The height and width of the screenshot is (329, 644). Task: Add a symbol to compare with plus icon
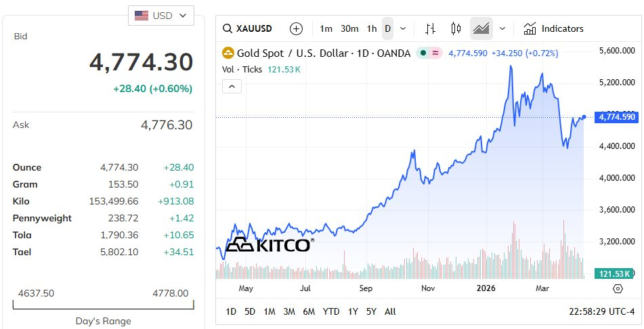point(296,28)
